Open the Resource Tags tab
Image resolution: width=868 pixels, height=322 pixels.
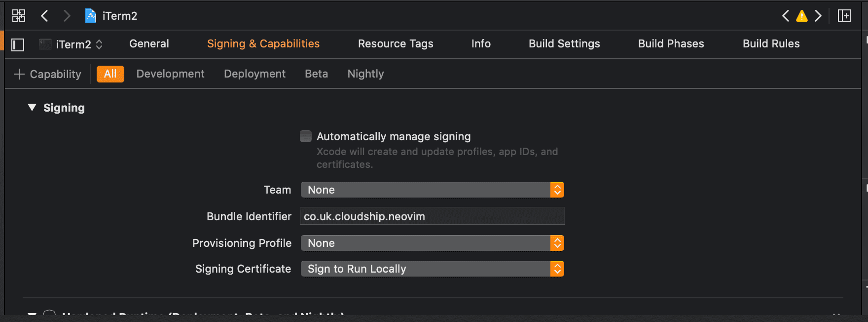click(396, 44)
